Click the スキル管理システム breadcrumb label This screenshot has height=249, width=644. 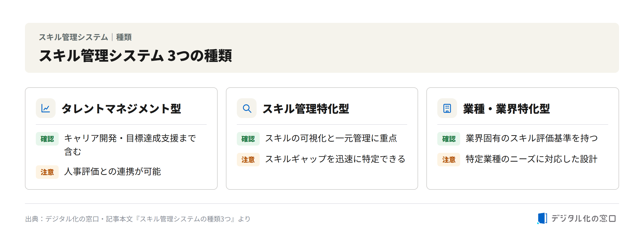(73, 37)
